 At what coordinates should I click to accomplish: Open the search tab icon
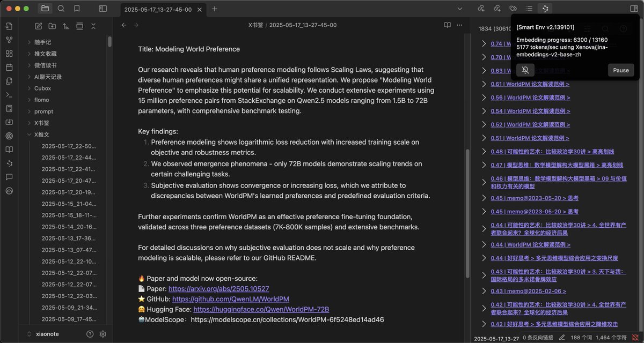61,9
